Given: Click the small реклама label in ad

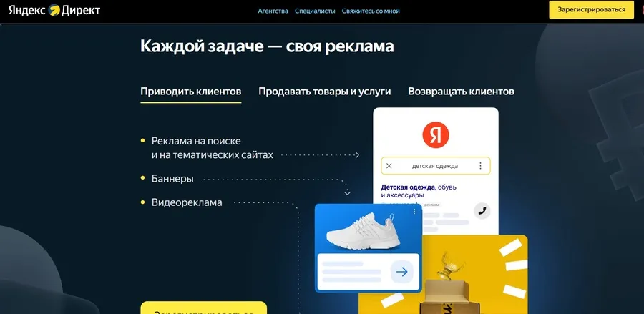Looking at the screenshot, I should (431, 205).
